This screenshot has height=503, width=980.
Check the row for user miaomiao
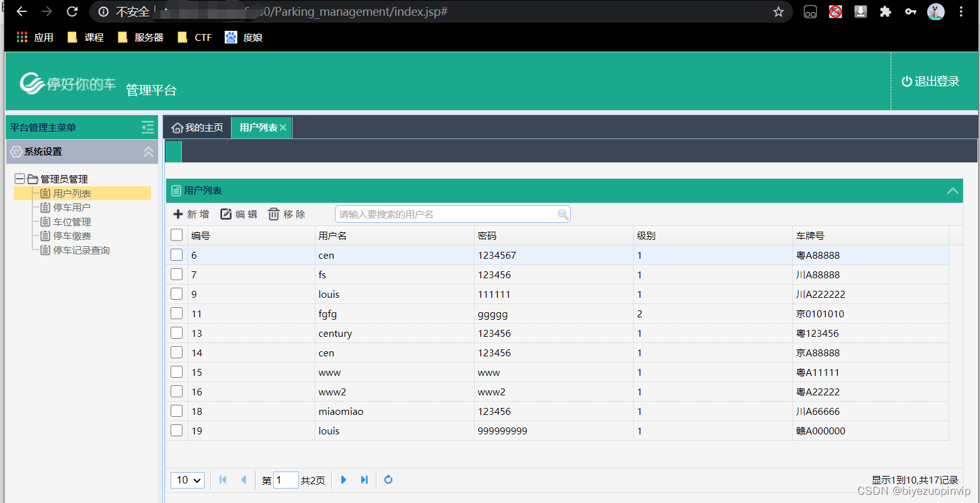click(x=177, y=410)
